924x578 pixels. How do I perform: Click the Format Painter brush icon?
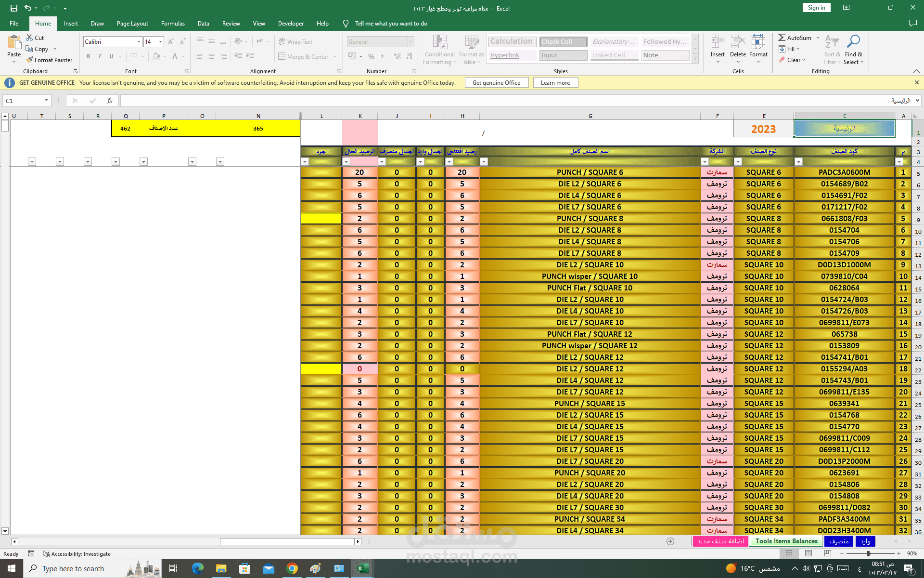tap(30, 60)
